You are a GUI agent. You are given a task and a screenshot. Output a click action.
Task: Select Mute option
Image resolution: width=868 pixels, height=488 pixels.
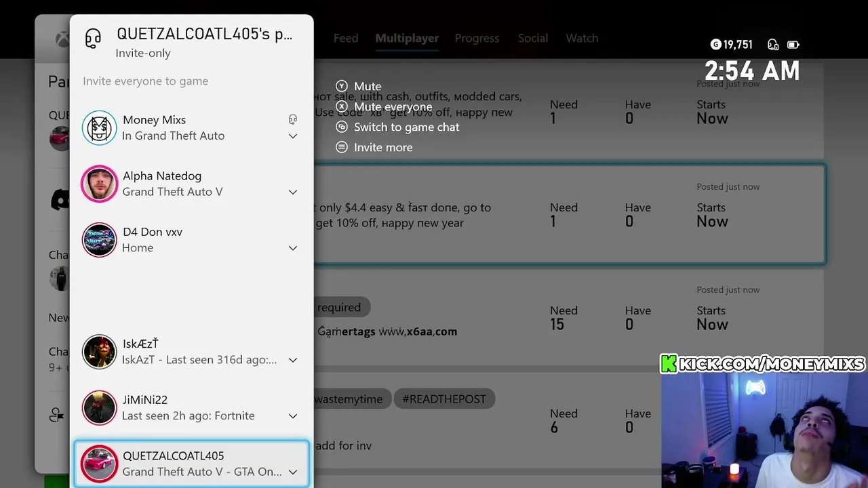tap(368, 86)
